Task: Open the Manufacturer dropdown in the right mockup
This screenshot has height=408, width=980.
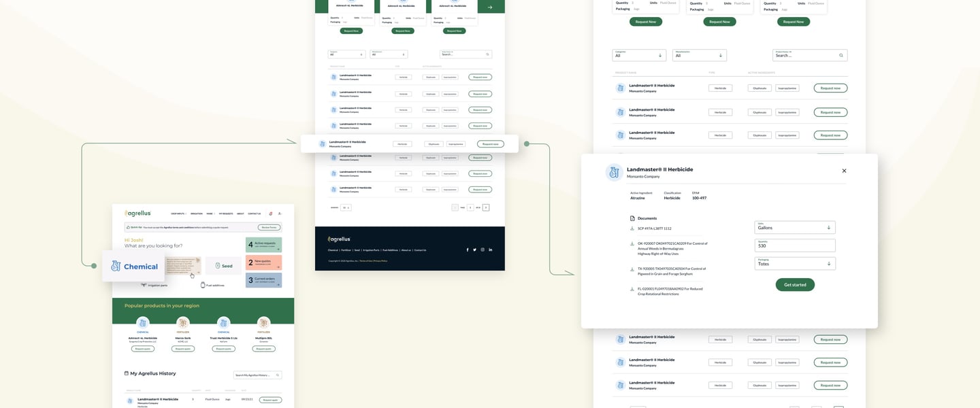Action: pyautogui.click(x=700, y=55)
